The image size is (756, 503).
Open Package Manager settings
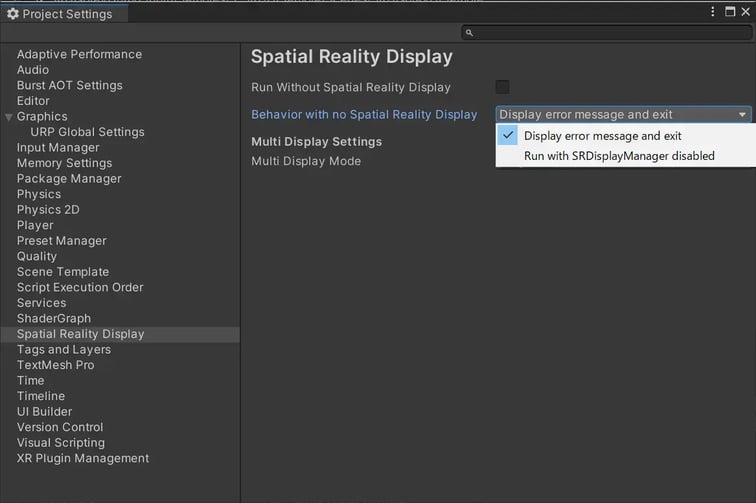click(x=69, y=178)
